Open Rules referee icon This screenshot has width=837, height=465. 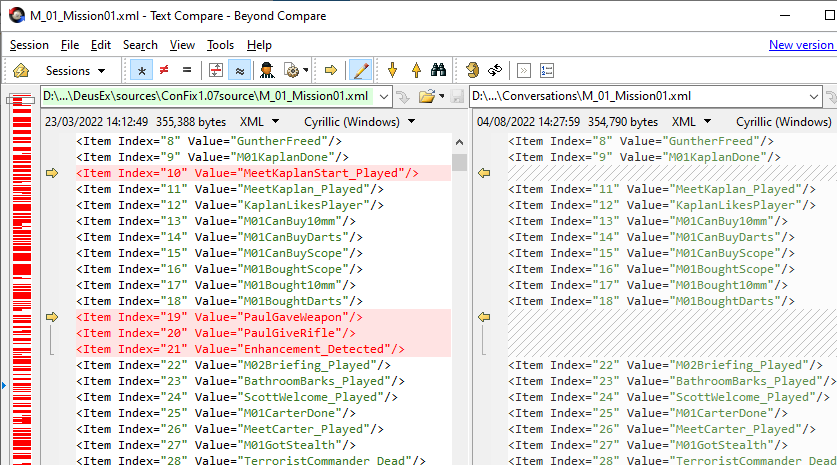[267, 70]
